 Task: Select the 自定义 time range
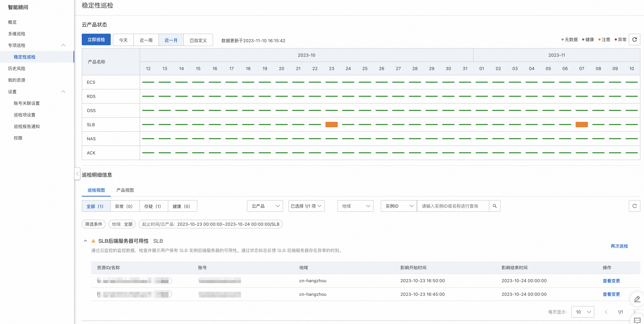(198, 40)
